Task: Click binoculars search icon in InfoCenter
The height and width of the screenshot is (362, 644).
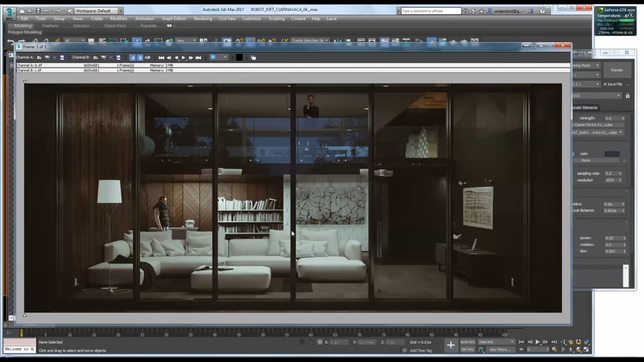Action: pos(466,11)
